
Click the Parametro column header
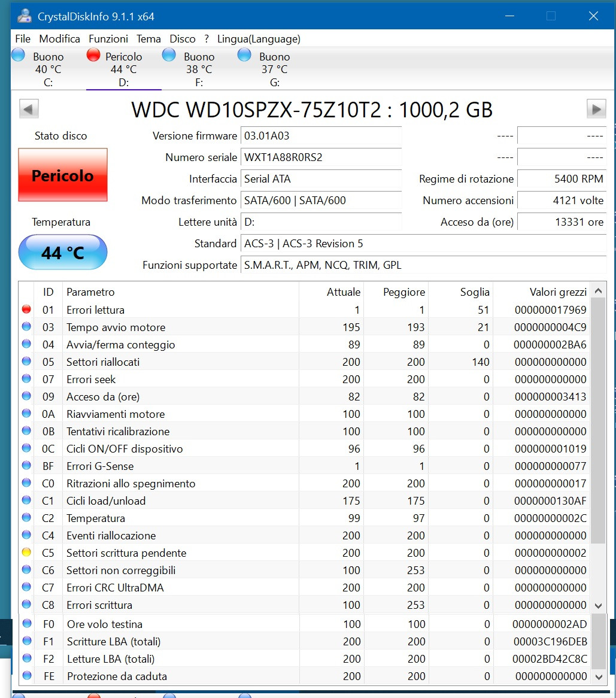181,292
